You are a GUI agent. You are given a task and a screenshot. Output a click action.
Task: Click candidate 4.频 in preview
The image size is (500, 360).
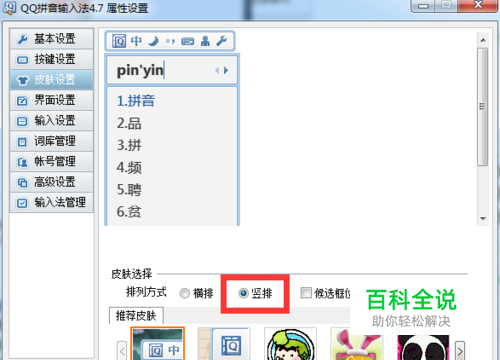pyautogui.click(x=129, y=167)
